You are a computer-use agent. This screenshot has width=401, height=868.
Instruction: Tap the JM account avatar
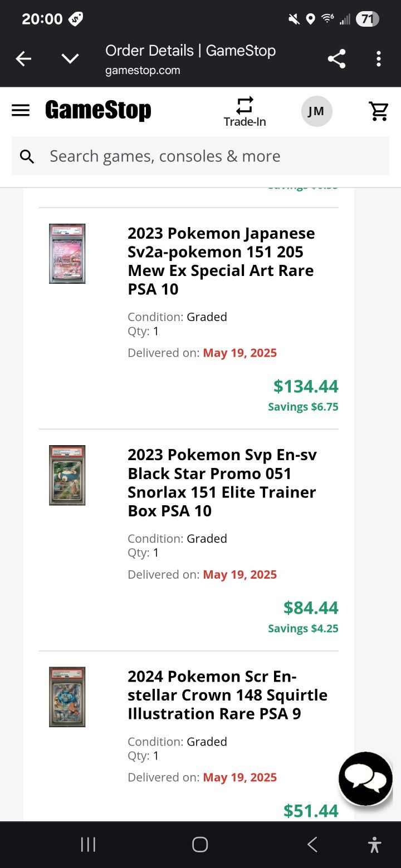point(316,111)
